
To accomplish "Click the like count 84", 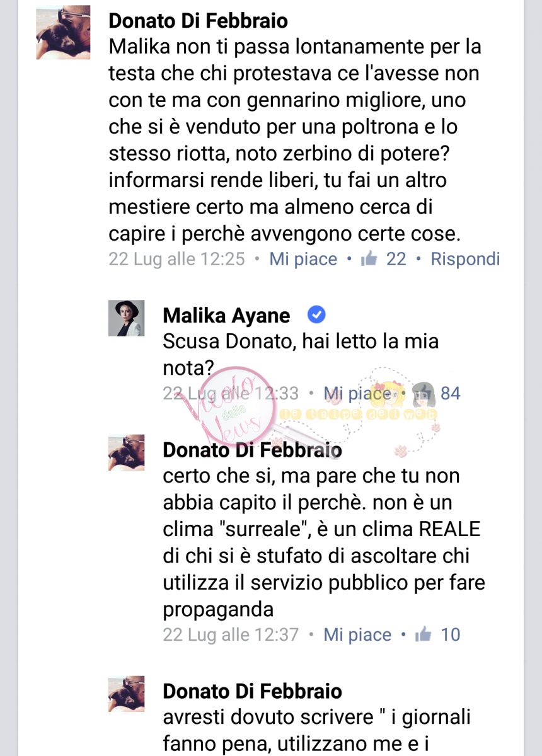I will 450,394.
